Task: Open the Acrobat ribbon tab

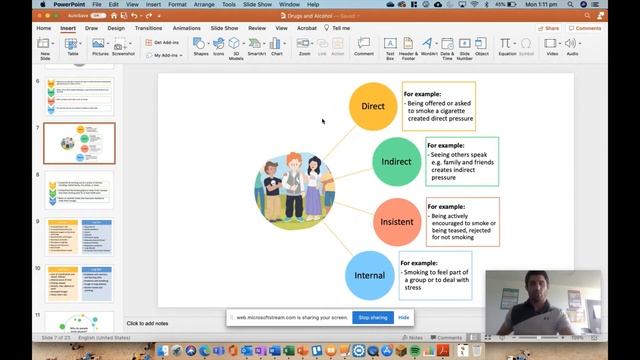Action: point(307,28)
